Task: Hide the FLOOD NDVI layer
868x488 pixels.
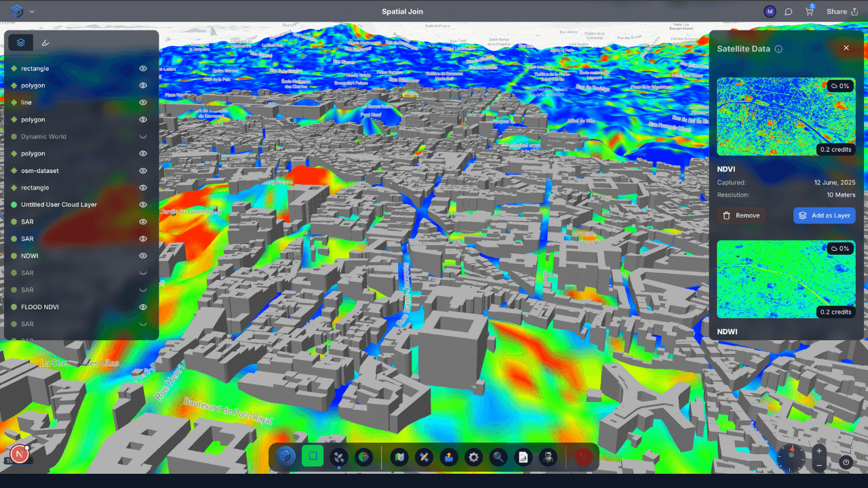Action: 143,307
